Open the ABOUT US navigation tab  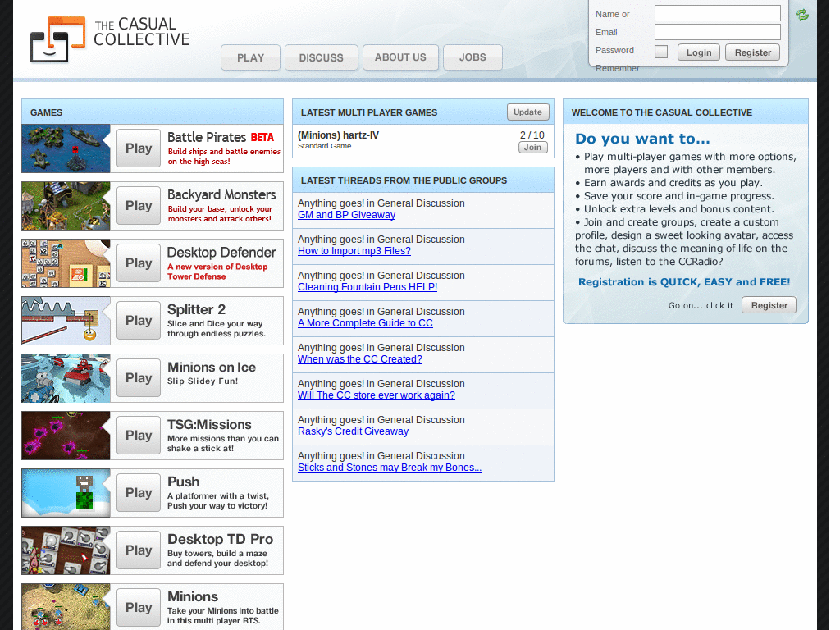click(x=400, y=57)
